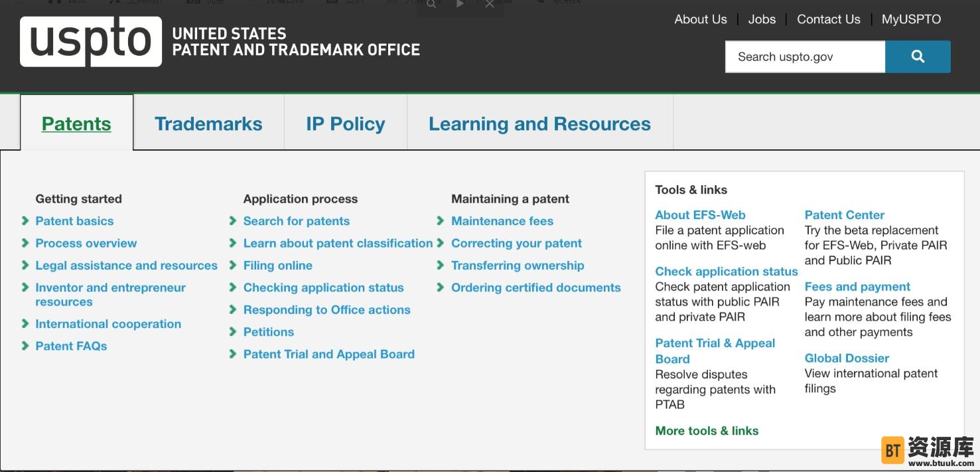The width and height of the screenshot is (980, 472).
Task: Open the Patent Center link
Action: tap(844, 215)
